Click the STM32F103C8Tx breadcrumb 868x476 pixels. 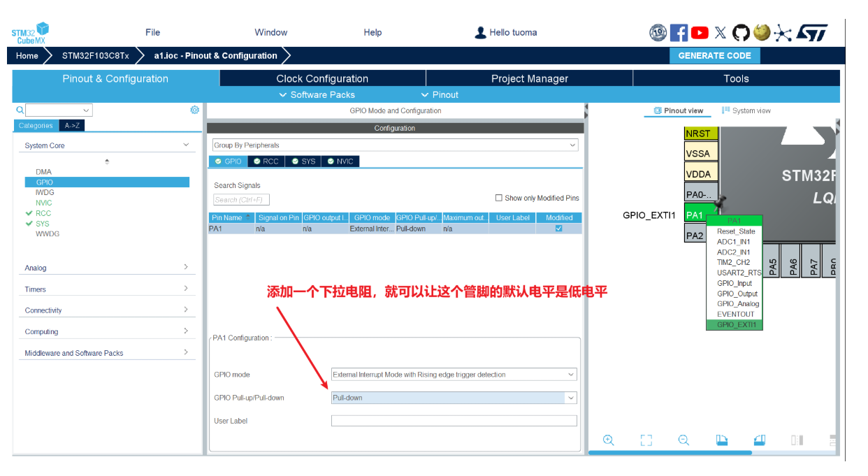coord(96,56)
